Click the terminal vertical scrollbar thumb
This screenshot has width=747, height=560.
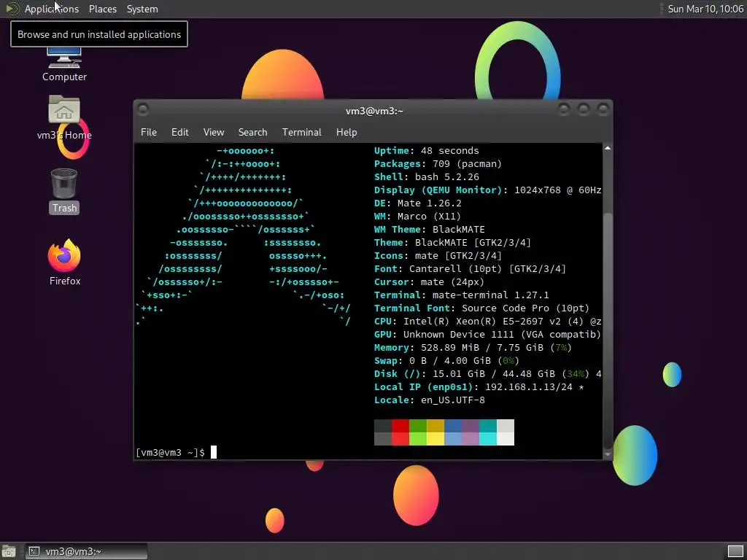point(608,330)
